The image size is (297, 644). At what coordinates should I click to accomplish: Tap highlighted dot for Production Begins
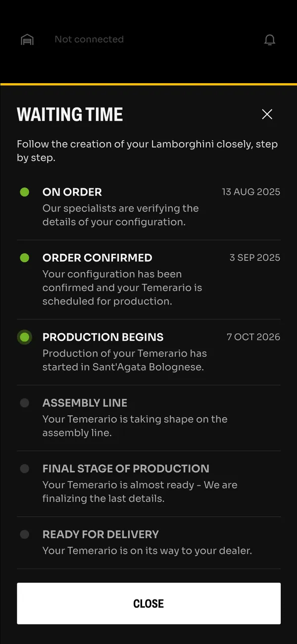click(24, 337)
